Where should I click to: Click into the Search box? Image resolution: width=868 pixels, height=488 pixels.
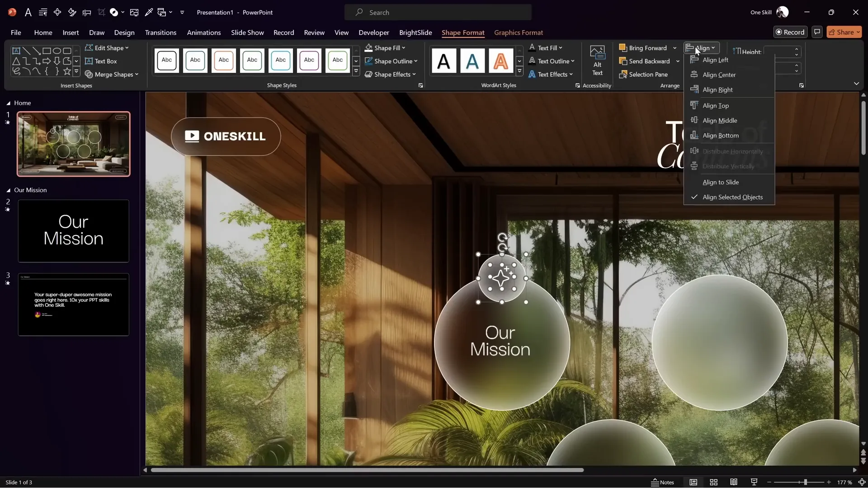pyautogui.click(x=438, y=12)
